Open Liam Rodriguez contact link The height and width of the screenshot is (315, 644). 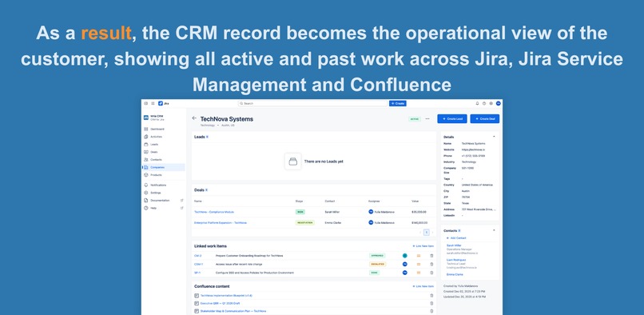456,260
